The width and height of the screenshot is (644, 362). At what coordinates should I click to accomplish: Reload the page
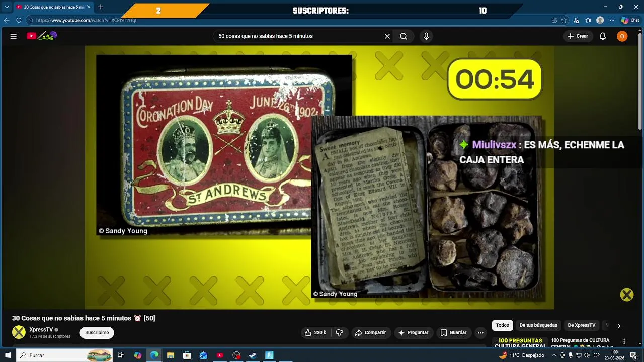(19, 20)
